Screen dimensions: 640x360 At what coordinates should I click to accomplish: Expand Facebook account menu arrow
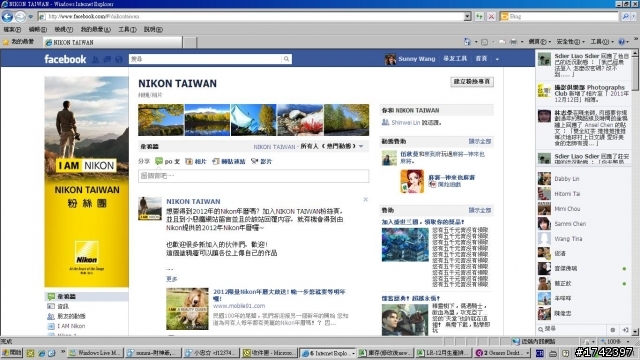pos(497,59)
